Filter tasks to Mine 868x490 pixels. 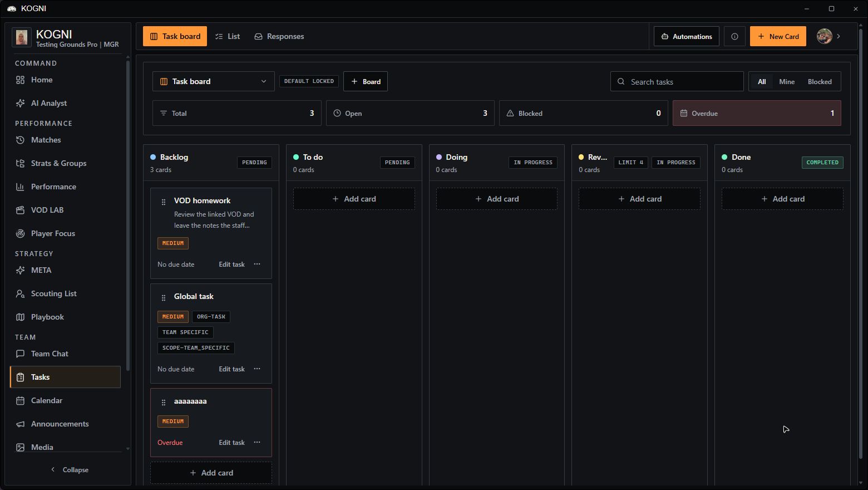point(786,81)
